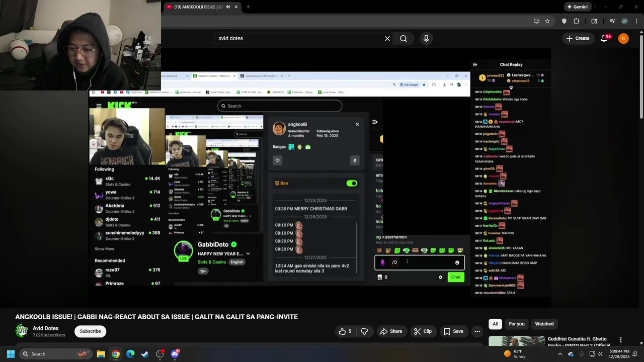Open the Avid Dotes channel avatar

tap(22, 331)
